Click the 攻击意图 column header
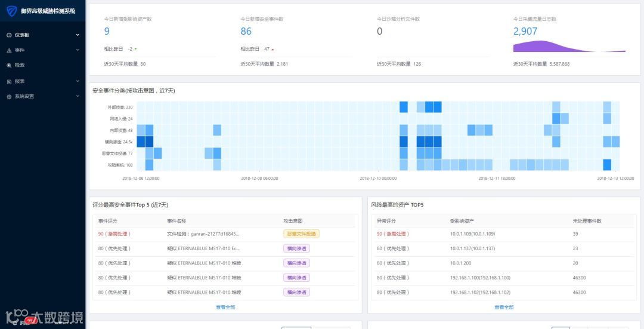This screenshot has width=644, height=329. pos(293,222)
